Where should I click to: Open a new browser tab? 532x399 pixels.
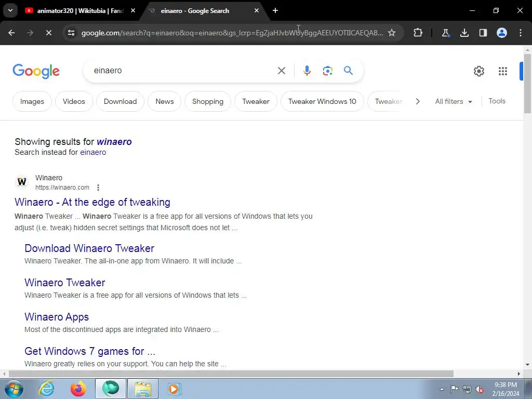pyautogui.click(x=275, y=11)
